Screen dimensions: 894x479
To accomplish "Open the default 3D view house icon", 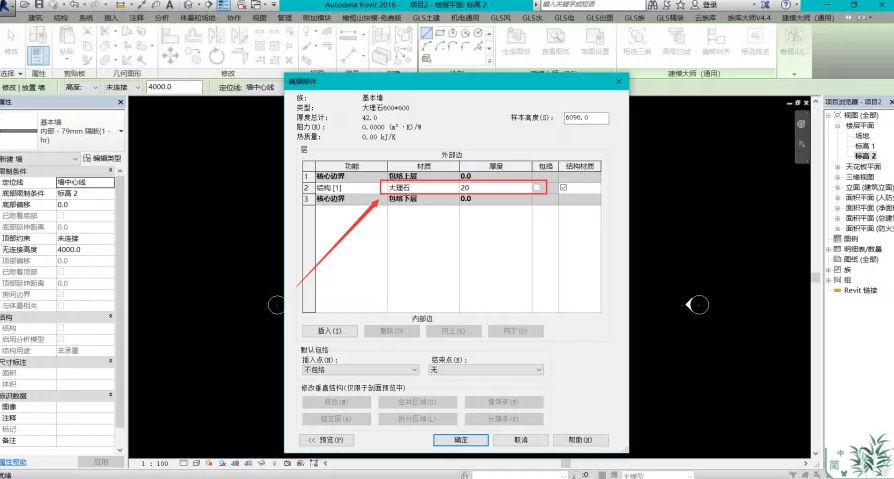I will (187, 5).
